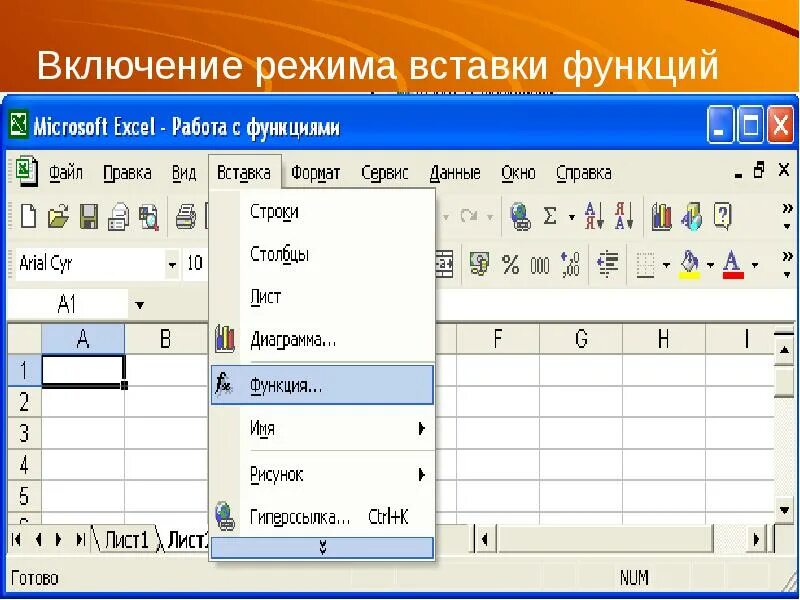Click the Merge and Center icon
Viewport: 800px width, 600px height.
[444, 263]
